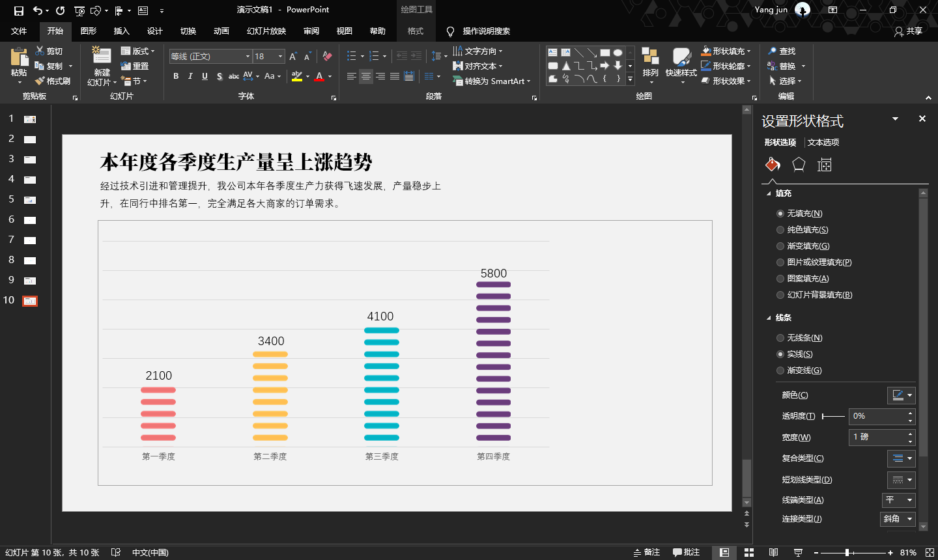The width and height of the screenshot is (938, 560).
Task: Switch to the Insert (插入) tab
Action: click(x=121, y=31)
